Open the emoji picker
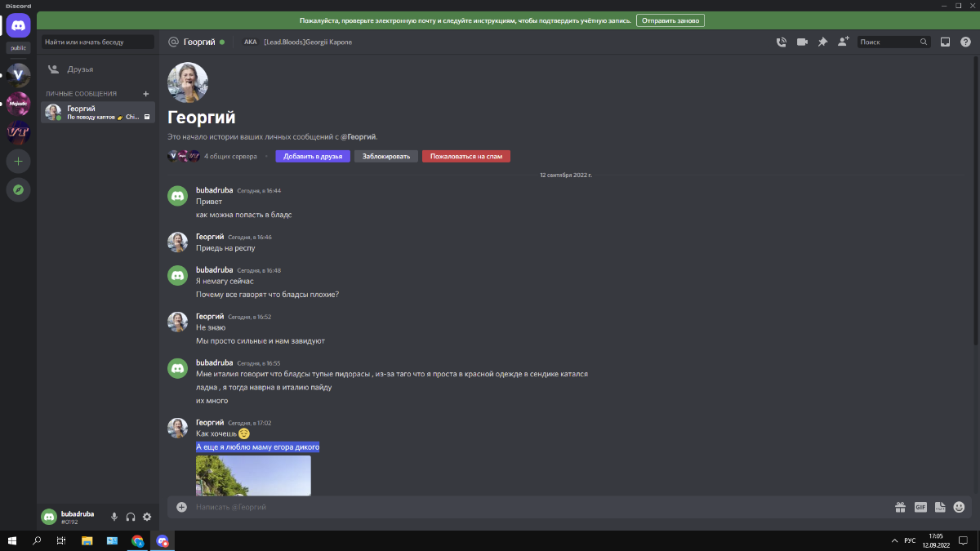980x551 pixels. point(959,507)
